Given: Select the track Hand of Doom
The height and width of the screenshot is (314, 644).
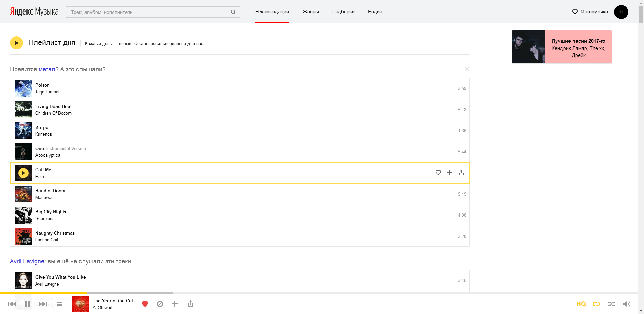Looking at the screenshot, I should point(50,191).
